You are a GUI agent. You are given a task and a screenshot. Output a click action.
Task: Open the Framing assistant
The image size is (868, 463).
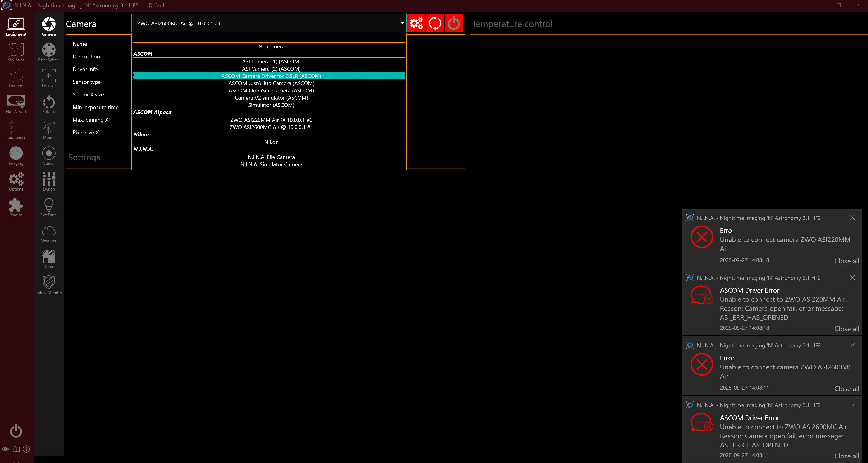16,78
